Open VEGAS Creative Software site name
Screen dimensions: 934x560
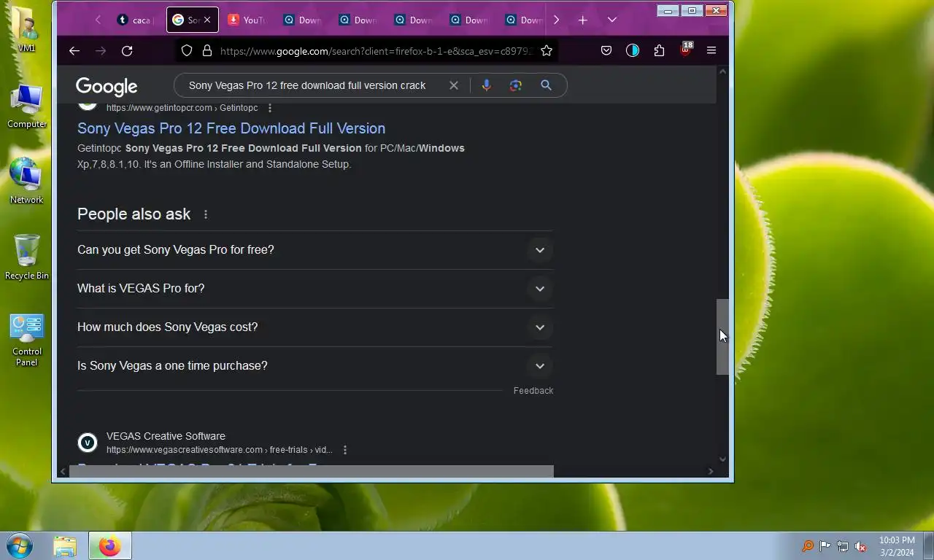(x=166, y=436)
